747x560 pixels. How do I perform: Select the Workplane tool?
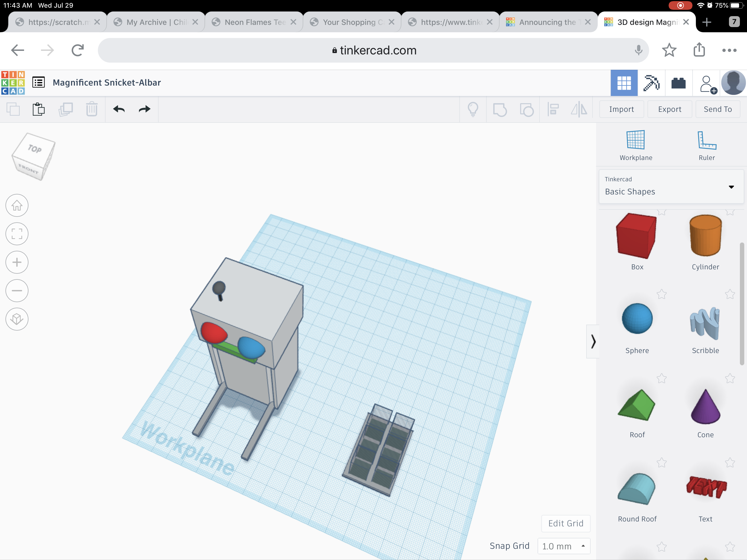click(635, 145)
